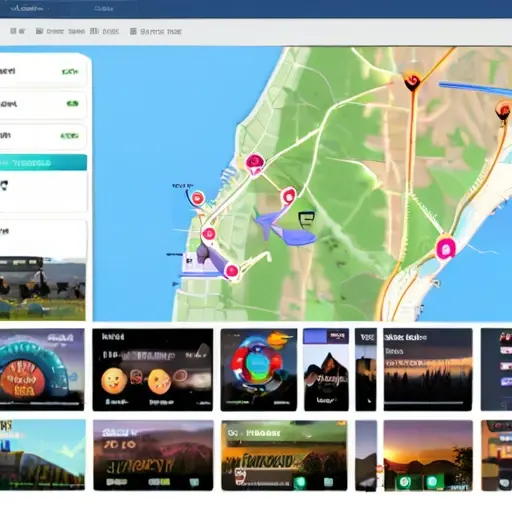Image resolution: width=512 pixels, height=512 pixels.
Task: Select the large magenta pin on the right coast
Action: click(446, 247)
